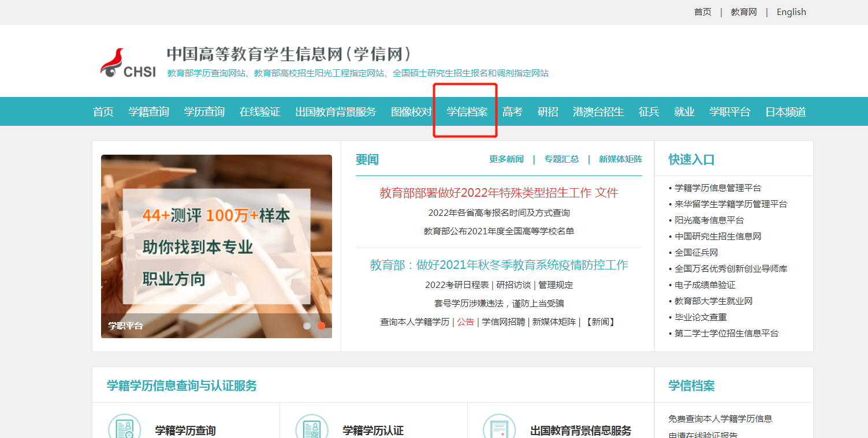
Task: Open 教育部公布2021年度全国高等学校名单
Action: (499, 231)
